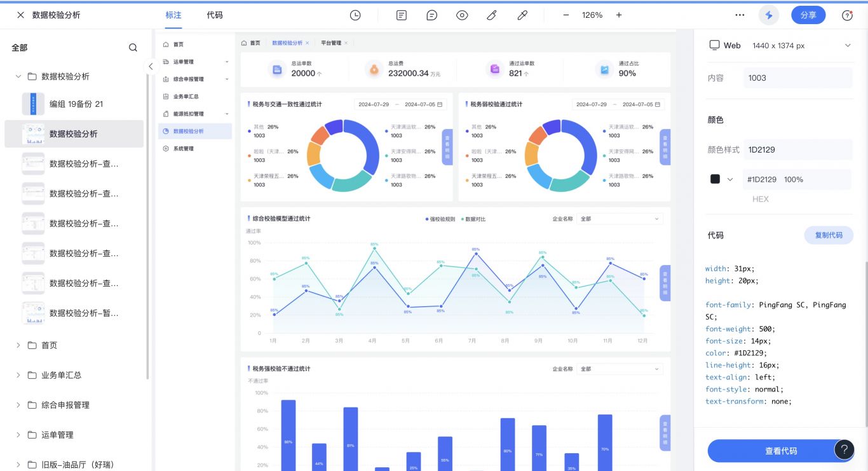868x471 pixels.
Task: Expand the 首页 folder
Action: pyautogui.click(x=18, y=345)
